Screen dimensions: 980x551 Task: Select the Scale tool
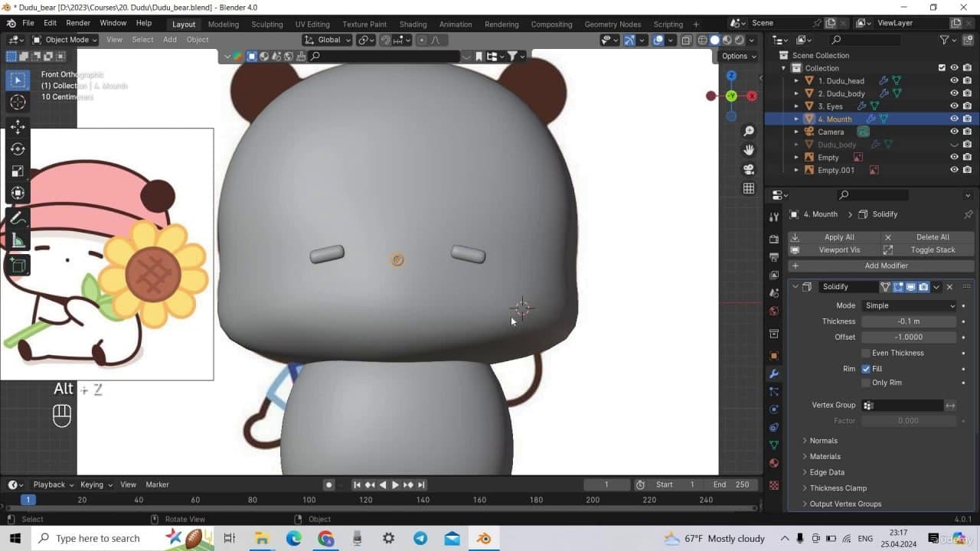[18, 171]
